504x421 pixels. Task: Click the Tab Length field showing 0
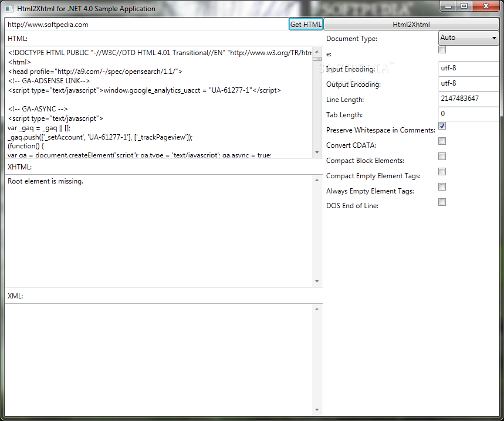point(468,114)
